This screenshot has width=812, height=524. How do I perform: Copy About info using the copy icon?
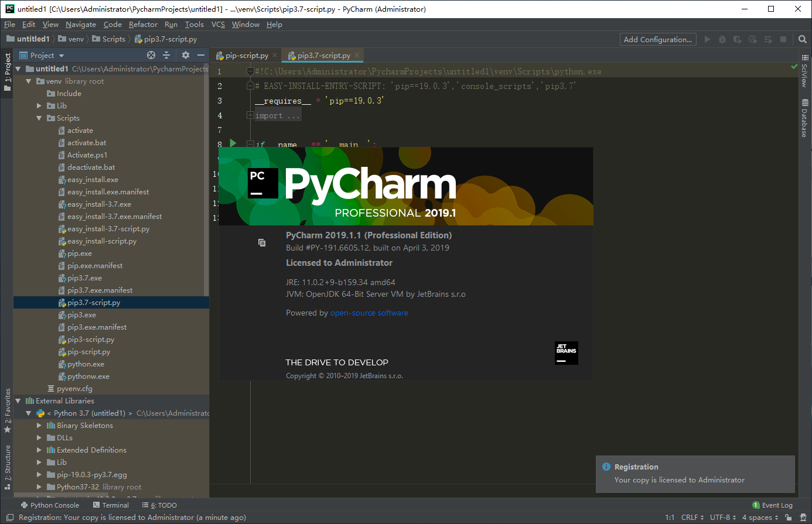pyautogui.click(x=262, y=242)
